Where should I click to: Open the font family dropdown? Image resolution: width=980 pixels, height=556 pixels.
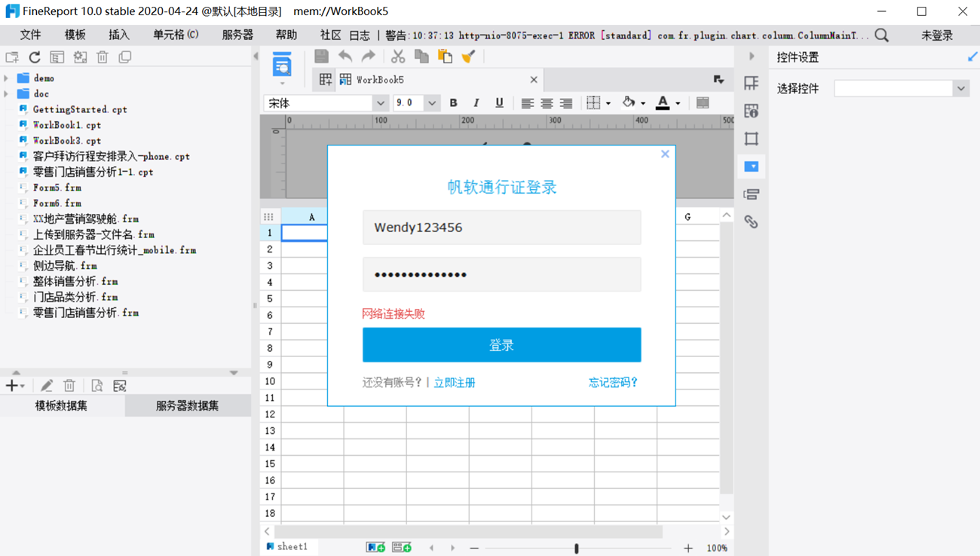pos(380,103)
